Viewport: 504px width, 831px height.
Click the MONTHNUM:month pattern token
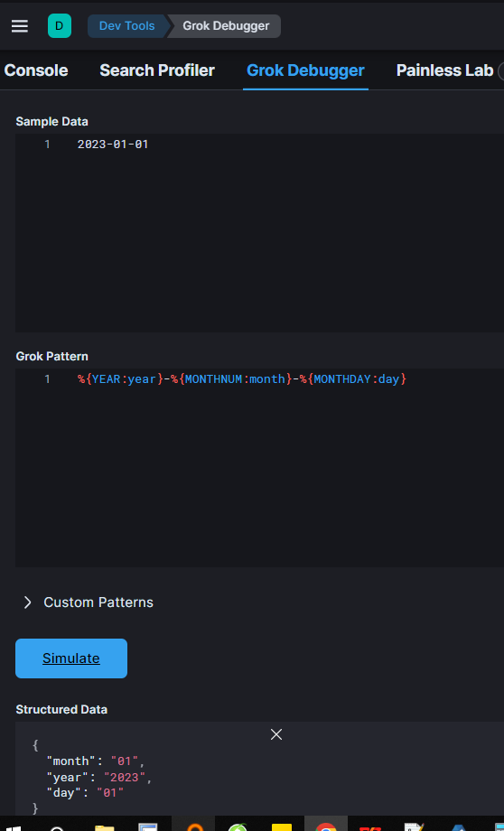(231, 379)
